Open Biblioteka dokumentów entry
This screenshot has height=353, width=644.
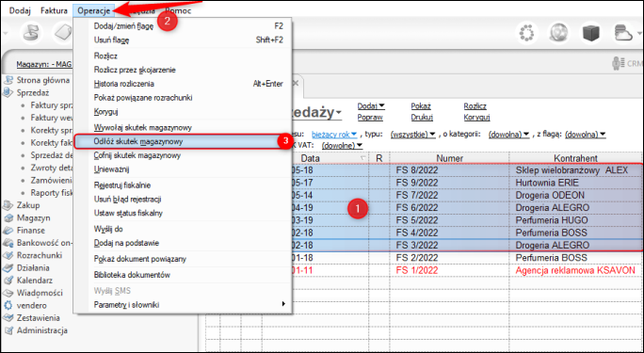(183, 275)
